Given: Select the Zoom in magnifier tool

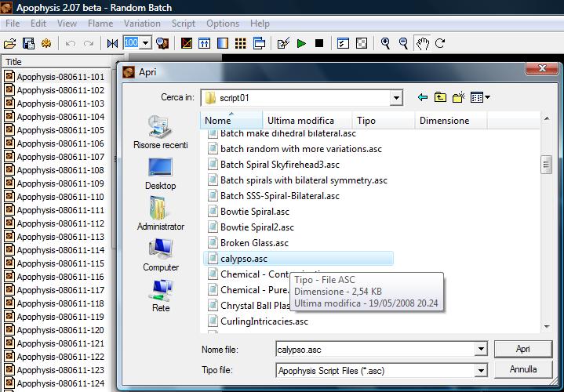Looking at the screenshot, I should (386, 44).
